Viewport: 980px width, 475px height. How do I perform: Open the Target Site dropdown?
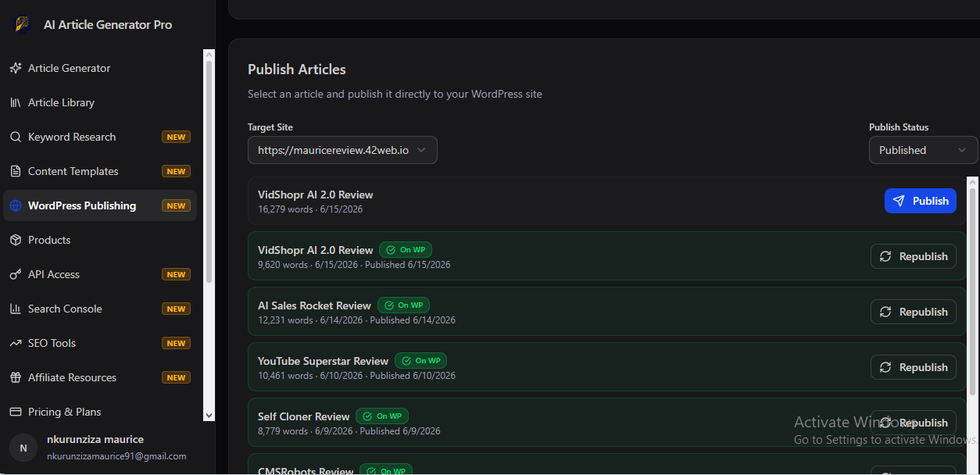pos(342,150)
